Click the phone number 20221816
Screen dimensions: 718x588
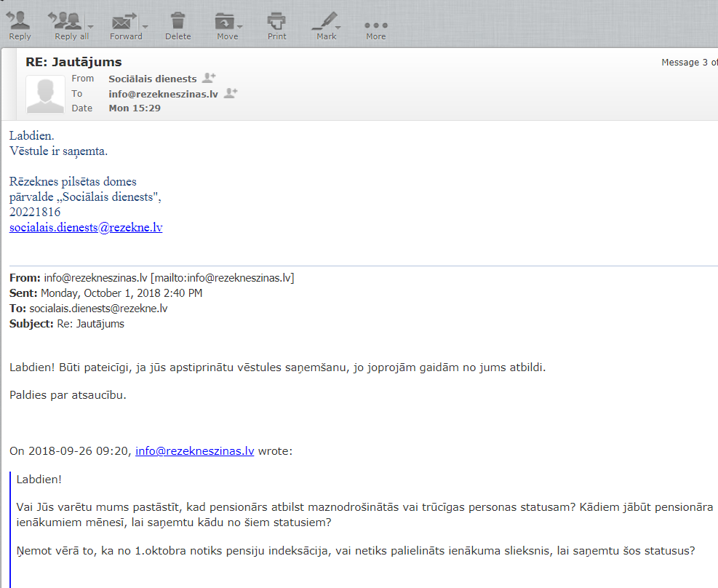[x=35, y=212]
